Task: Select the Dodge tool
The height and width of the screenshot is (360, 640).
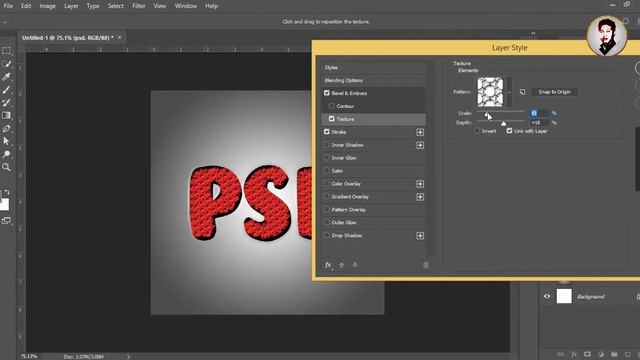Action: pyautogui.click(x=6, y=154)
